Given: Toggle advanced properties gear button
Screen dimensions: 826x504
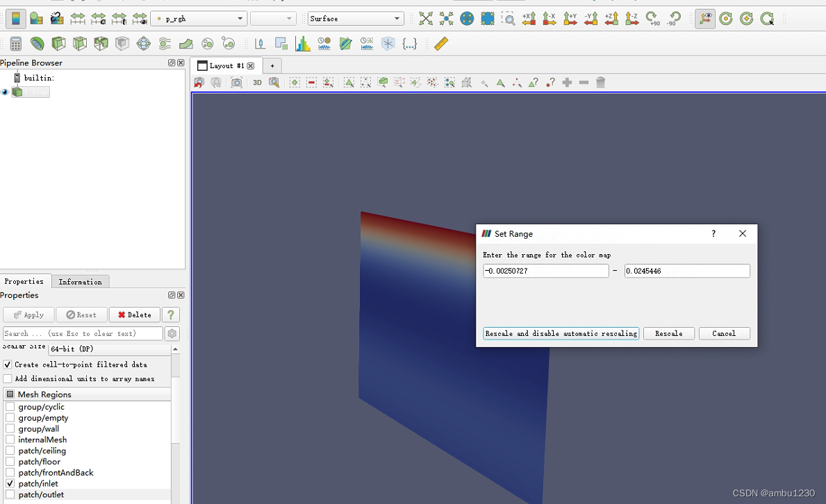Looking at the screenshot, I should click(172, 333).
